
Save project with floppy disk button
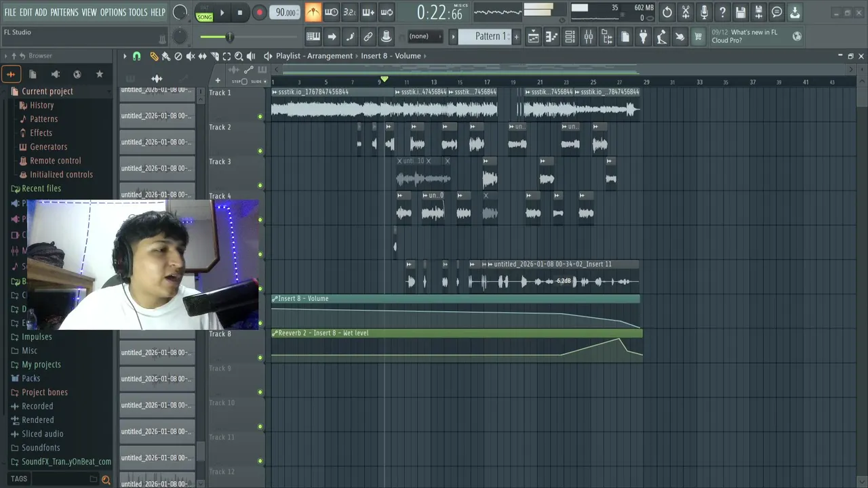tap(741, 12)
